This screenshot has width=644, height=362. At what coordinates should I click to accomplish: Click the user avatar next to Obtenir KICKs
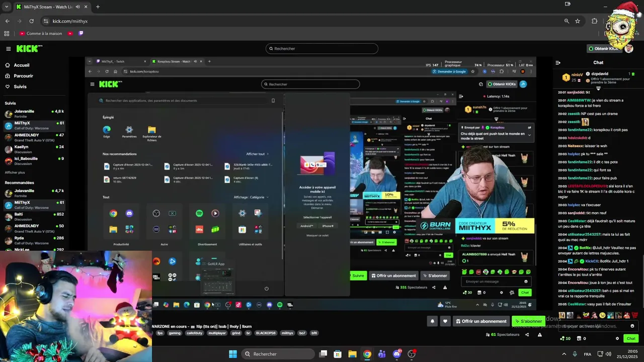(629, 49)
